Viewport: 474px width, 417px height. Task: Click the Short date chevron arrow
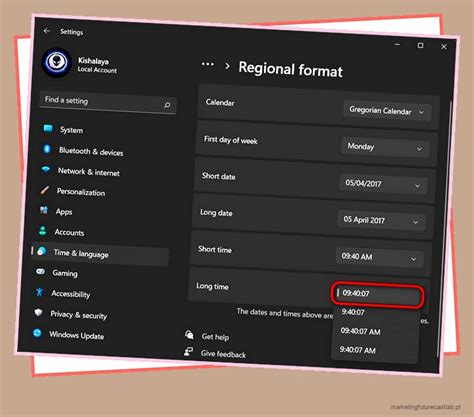(x=417, y=186)
